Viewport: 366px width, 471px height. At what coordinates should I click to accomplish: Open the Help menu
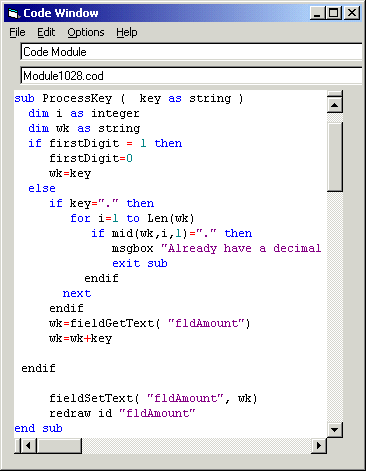[x=127, y=32]
